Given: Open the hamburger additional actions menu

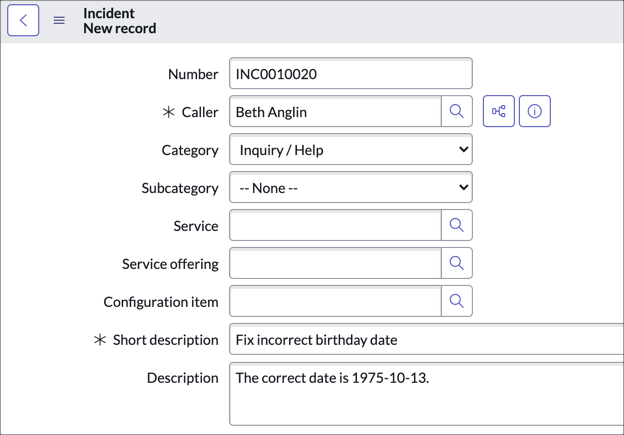Looking at the screenshot, I should pyautogui.click(x=59, y=20).
